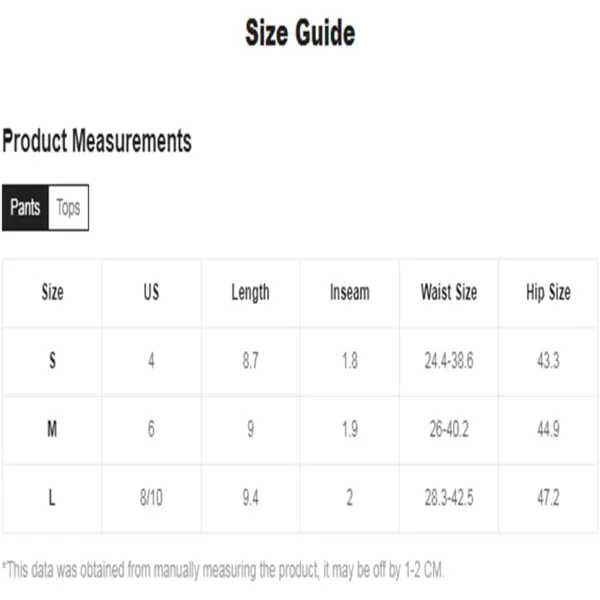Viewport: 600px width, 600px height.
Task: Click the 8.7 length cell
Action: click(x=250, y=362)
